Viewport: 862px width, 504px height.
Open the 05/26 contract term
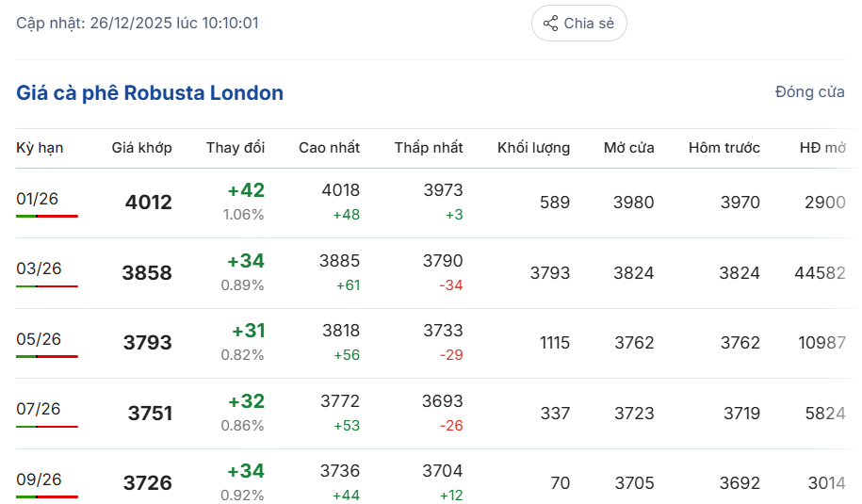(38, 339)
